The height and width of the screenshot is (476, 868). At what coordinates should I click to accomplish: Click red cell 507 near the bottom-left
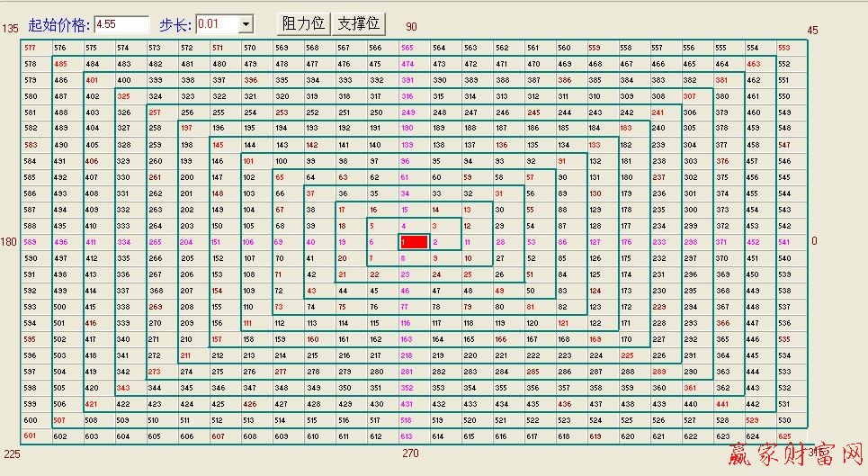tap(61, 420)
